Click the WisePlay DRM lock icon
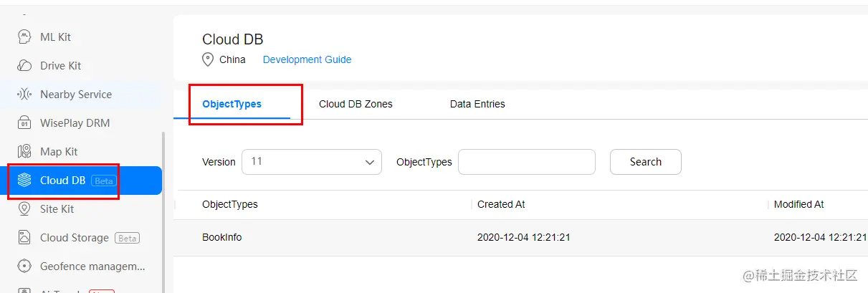868x293 pixels. pyautogui.click(x=24, y=123)
